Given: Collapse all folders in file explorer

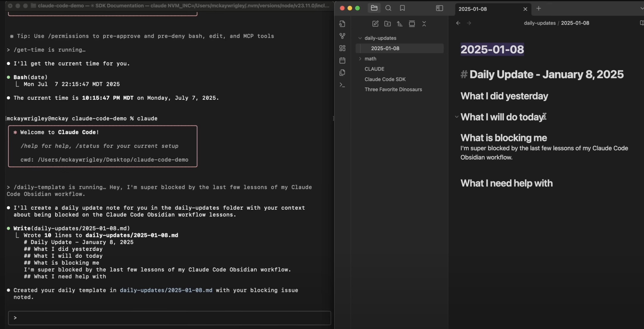Looking at the screenshot, I should 424,24.
